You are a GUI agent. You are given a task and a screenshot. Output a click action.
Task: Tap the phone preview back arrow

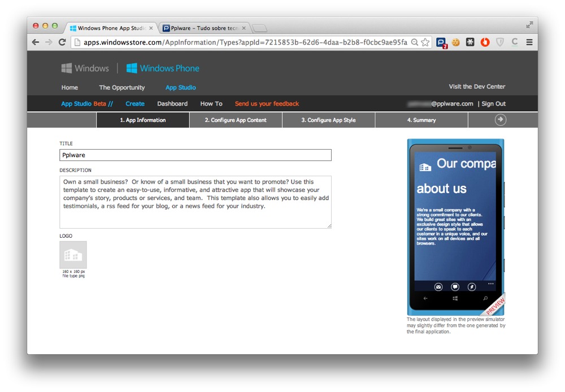[425, 298]
